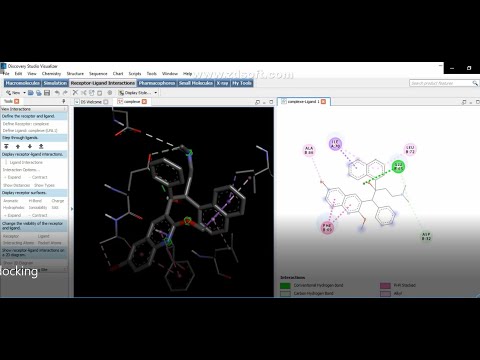This screenshot has height=360, width=480.
Task: Open Interaction Options link
Action: pos(21,170)
